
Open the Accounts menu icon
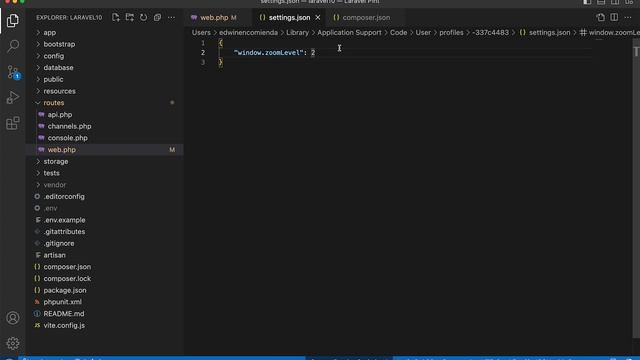(x=13, y=318)
